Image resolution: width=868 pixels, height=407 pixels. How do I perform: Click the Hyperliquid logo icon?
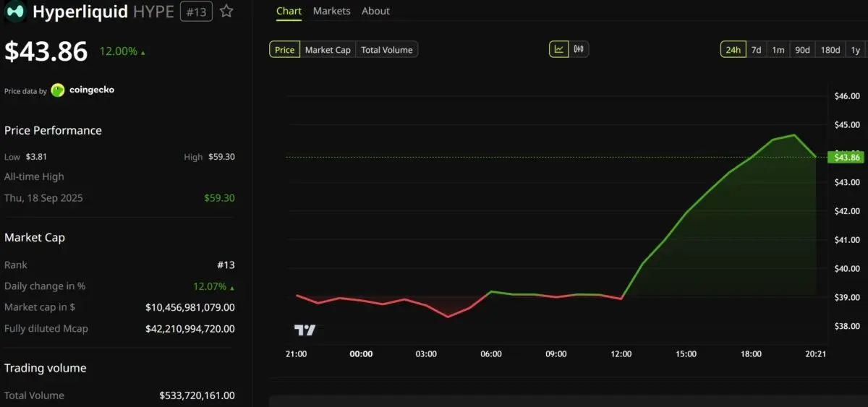[x=16, y=11]
